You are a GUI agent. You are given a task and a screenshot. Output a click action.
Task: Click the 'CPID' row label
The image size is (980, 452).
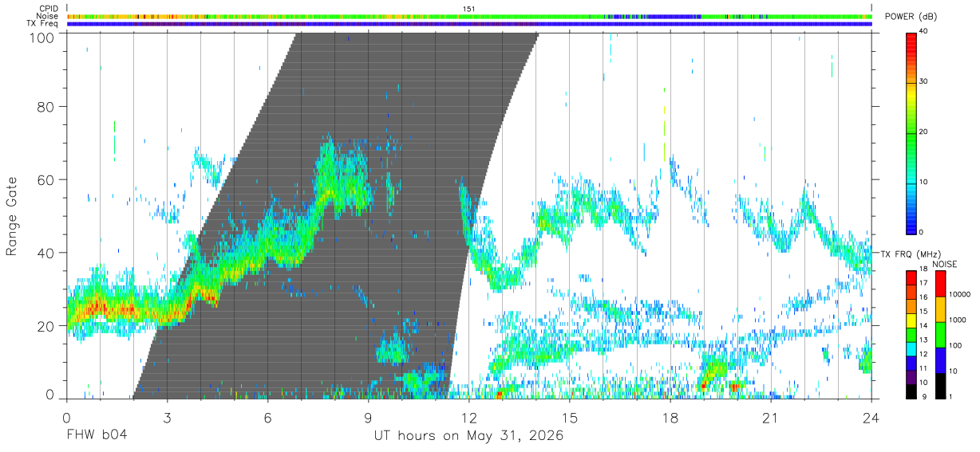pos(48,8)
